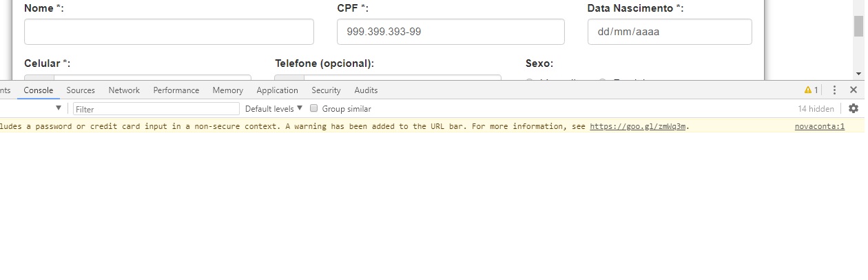Focus the Nome text field
Image resolution: width=868 pixels, height=280 pixels.
coord(169,32)
